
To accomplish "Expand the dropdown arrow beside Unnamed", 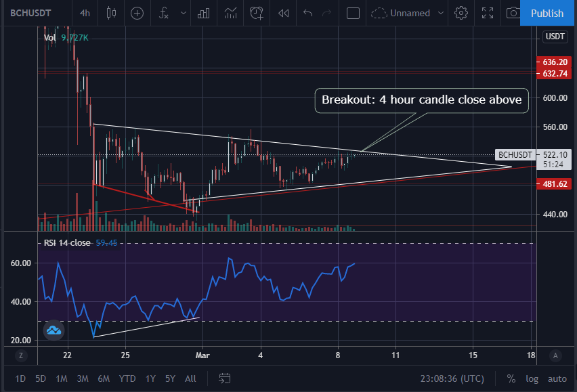I will click(440, 14).
